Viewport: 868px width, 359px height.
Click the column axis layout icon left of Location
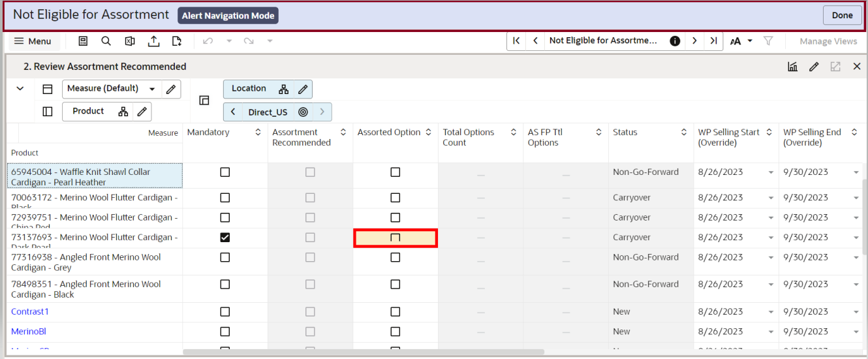204,101
